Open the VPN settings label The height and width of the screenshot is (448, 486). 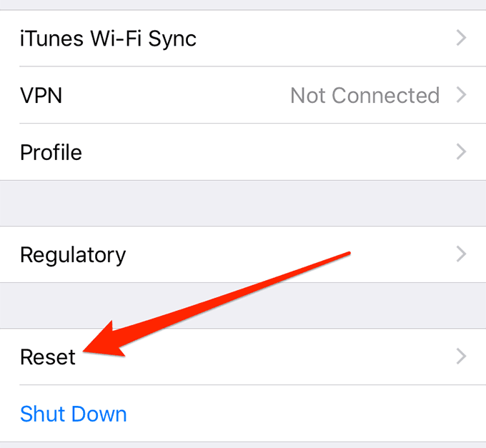pyautogui.click(x=41, y=96)
